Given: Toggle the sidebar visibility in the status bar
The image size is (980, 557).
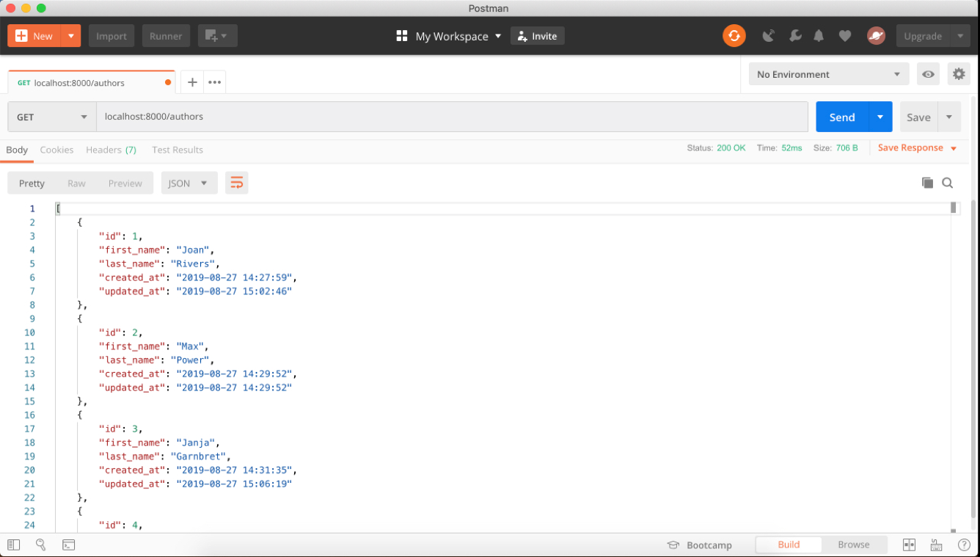Looking at the screenshot, I should (14, 545).
